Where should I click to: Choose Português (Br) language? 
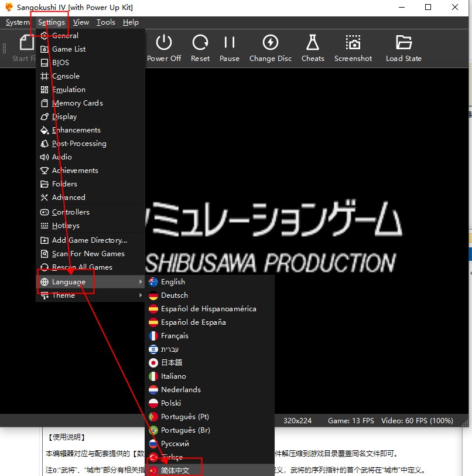[210, 430]
